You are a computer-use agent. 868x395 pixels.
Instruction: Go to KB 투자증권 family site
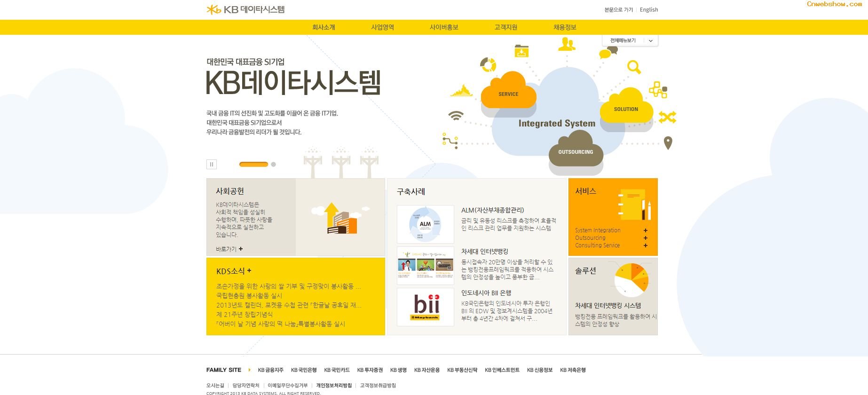[370, 370]
